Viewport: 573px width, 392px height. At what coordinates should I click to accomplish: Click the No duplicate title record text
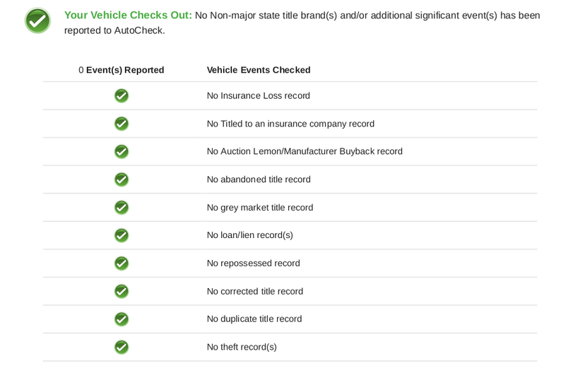coord(254,319)
